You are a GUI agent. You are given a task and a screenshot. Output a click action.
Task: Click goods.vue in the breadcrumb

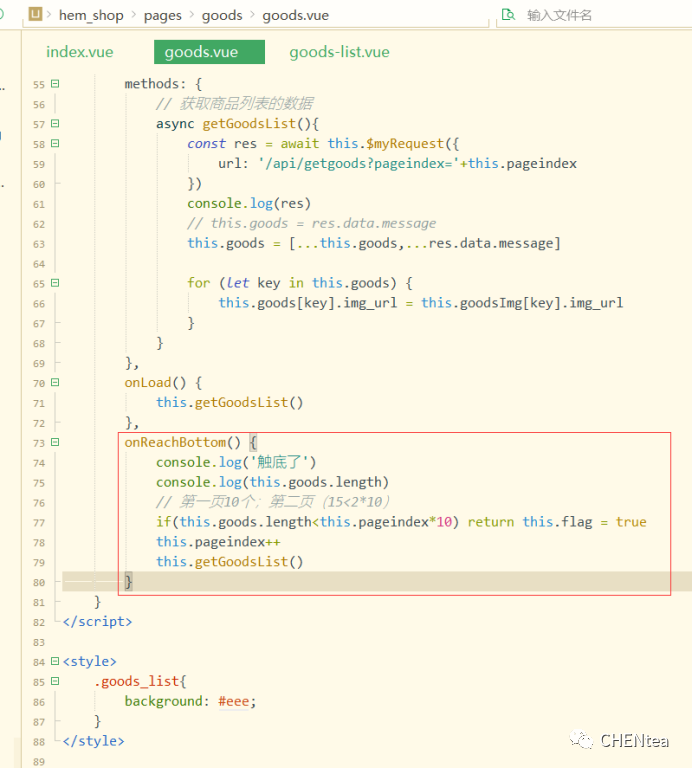click(x=295, y=16)
